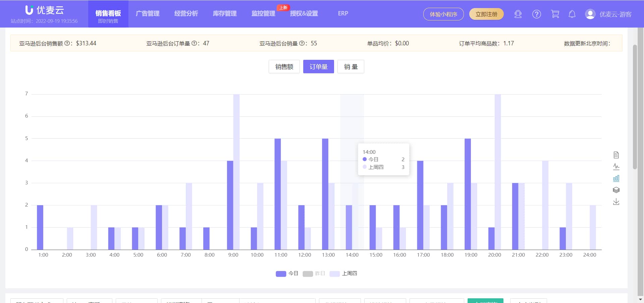Open the help question mark icon in header
Screen dimensions: 644x303
[536, 14]
